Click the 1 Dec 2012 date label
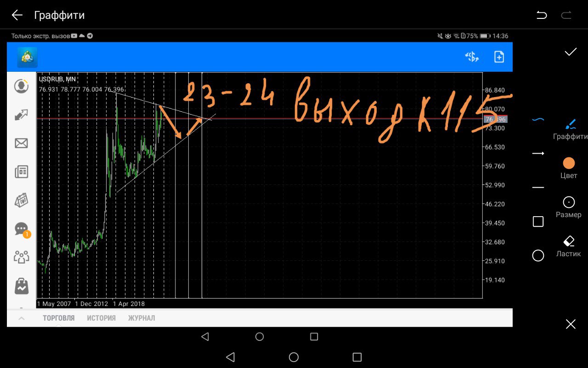Viewport: 588px width, 368px height. click(91, 304)
